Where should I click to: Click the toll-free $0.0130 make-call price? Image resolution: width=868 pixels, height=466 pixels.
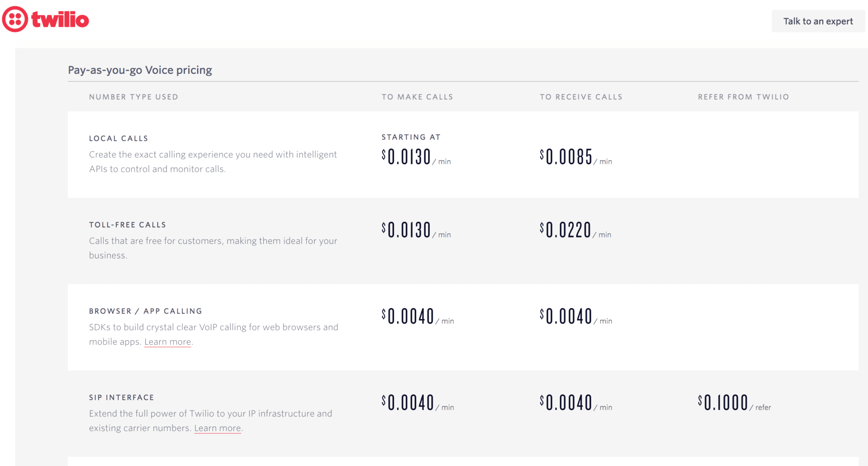pyautogui.click(x=416, y=230)
